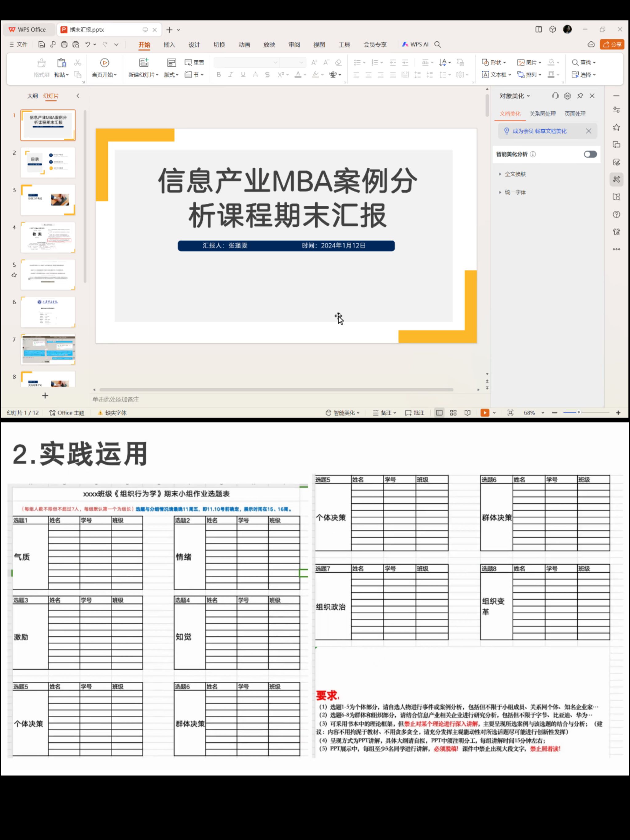Pin the object beautify panel
630x840 pixels.
(x=580, y=96)
